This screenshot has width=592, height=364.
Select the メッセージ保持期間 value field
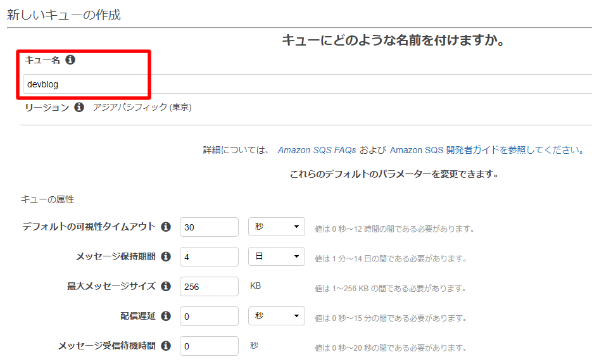click(x=209, y=256)
